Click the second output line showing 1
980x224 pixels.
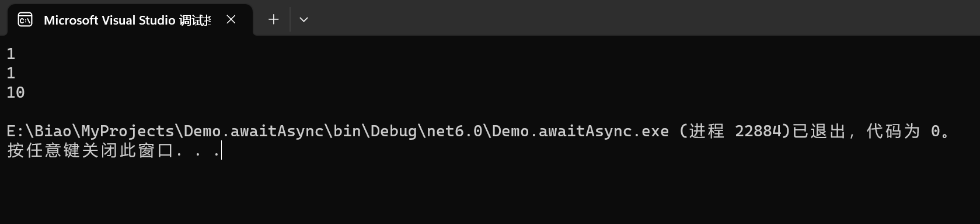[x=11, y=73]
